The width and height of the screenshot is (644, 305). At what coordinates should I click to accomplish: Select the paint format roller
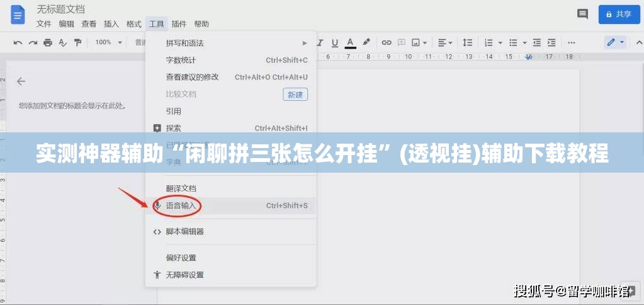[x=77, y=42]
